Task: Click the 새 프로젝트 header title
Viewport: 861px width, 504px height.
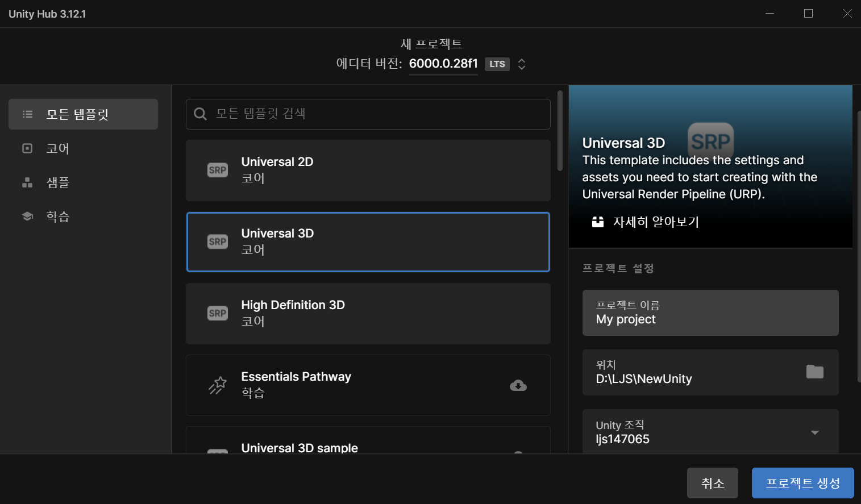Action: click(x=431, y=44)
